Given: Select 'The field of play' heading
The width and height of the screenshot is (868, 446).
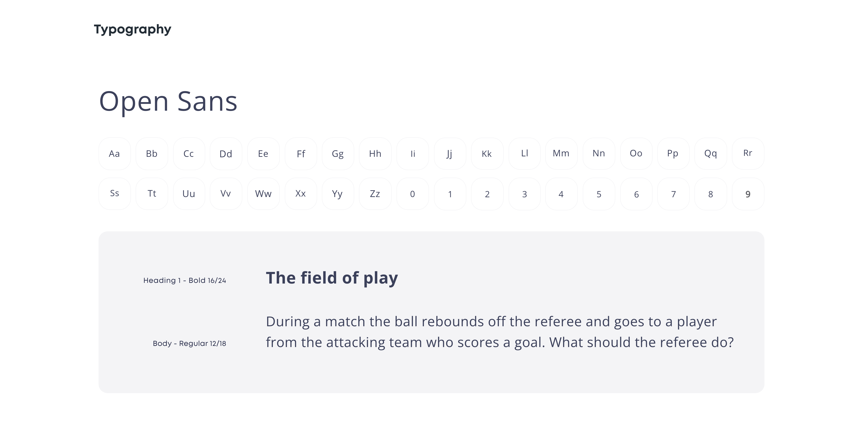Looking at the screenshot, I should click(x=332, y=278).
